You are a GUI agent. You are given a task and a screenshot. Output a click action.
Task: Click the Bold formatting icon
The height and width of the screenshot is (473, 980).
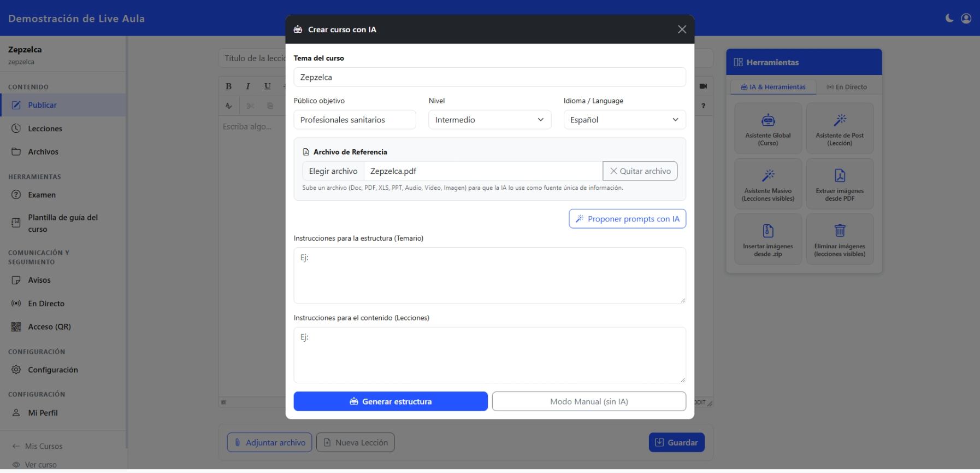point(229,86)
